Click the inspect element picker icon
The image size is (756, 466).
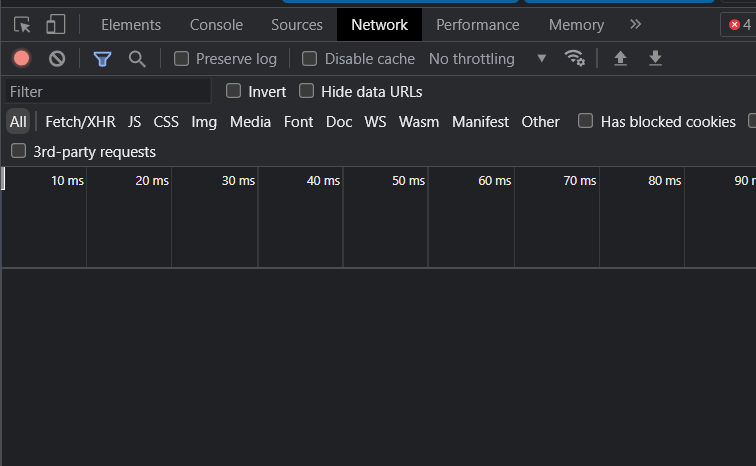pos(23,25)
